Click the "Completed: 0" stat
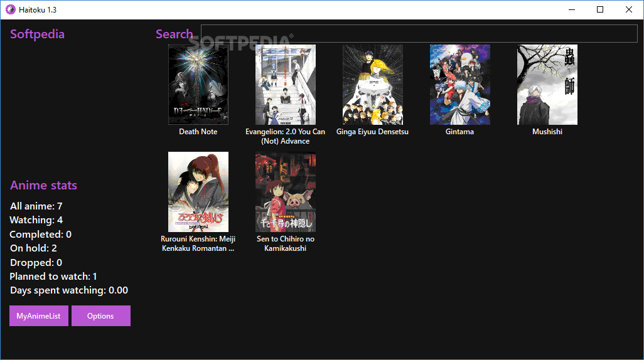This screenshot has width=644, height=360. (x=41, y=235)
